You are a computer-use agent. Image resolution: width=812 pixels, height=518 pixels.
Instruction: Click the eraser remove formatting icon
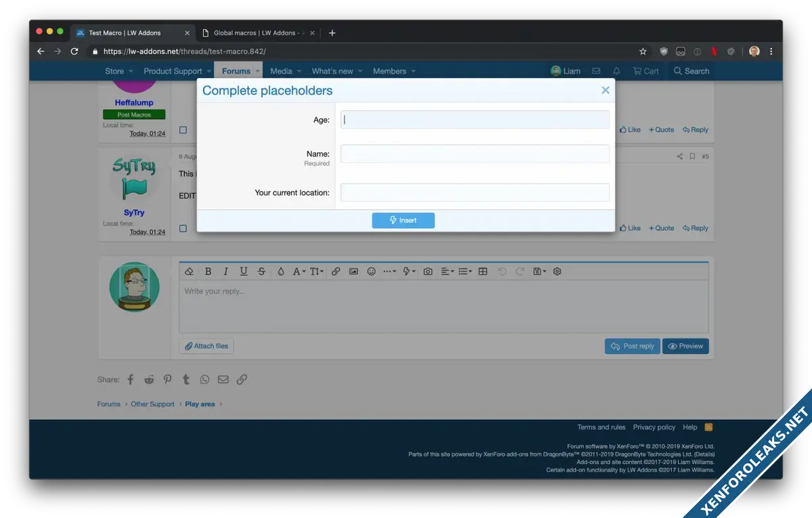[x=189, y=272]
